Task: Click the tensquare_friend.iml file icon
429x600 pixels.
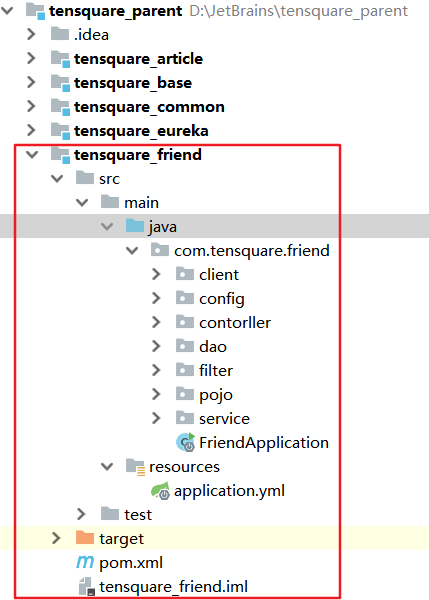Action: click(x=86, y=587)
